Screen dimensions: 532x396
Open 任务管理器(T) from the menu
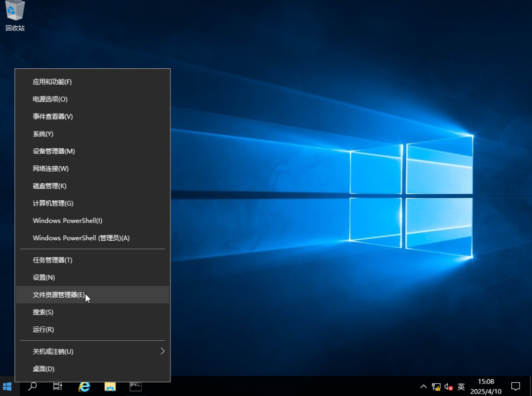[52, 260]
